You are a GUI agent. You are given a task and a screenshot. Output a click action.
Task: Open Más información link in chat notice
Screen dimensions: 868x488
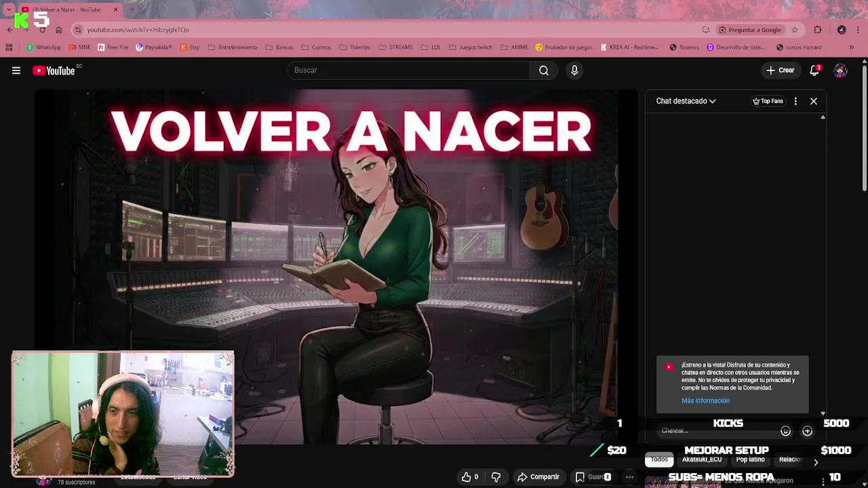[705, 401]
